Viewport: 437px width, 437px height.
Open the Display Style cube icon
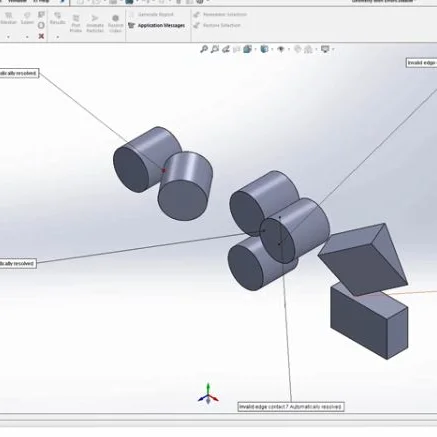[264, 49]
